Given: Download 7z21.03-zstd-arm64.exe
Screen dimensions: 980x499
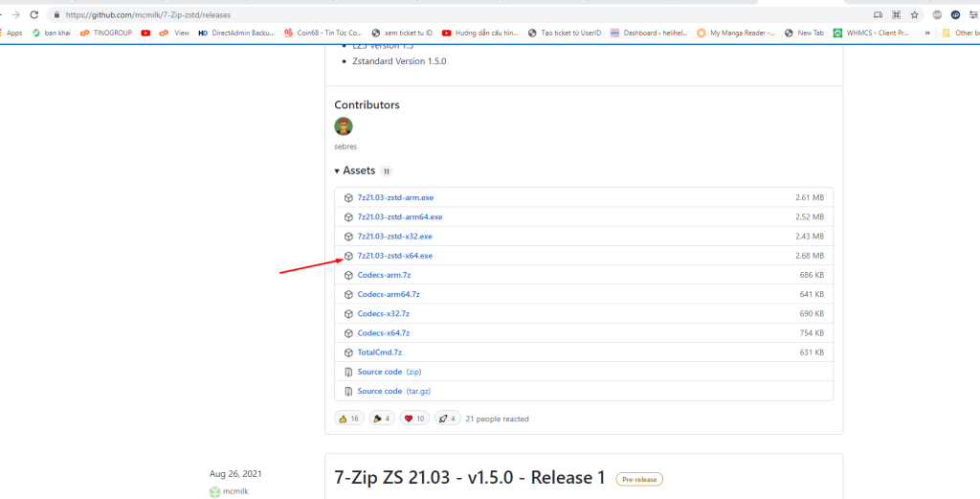Looking at the screenshot, I should [400, 217].
